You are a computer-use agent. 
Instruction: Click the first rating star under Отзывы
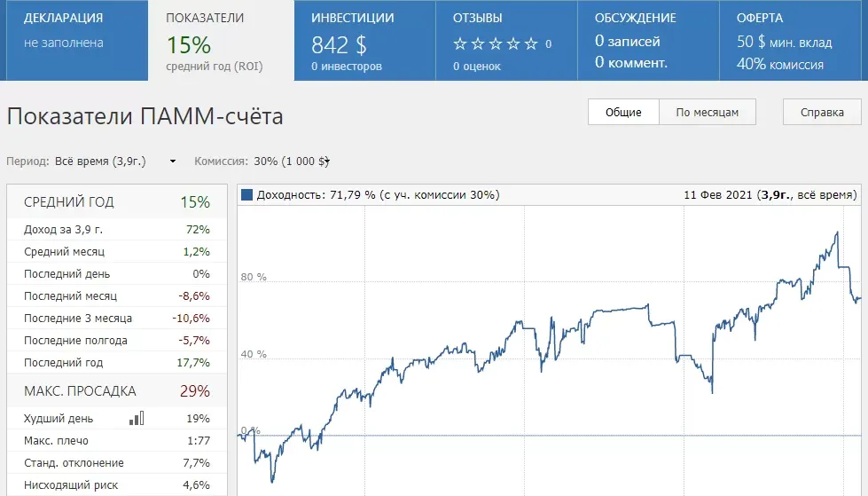tap(460, 43)
